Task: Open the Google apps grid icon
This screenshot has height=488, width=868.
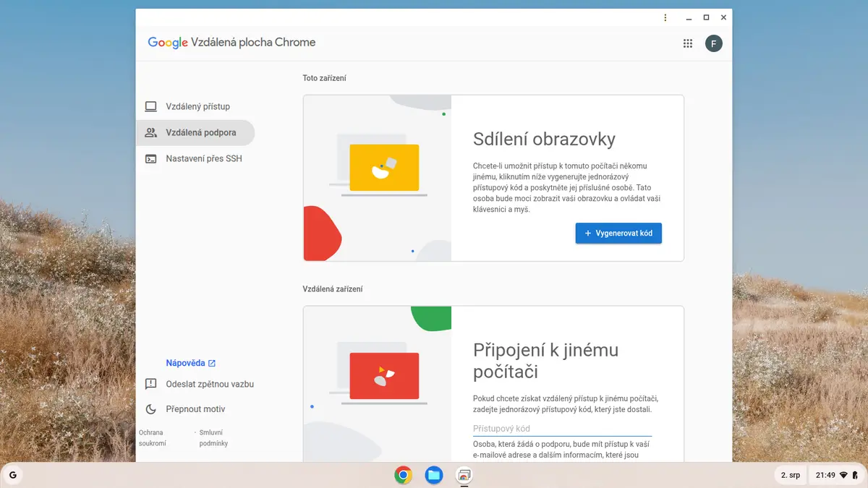Action: pos(688,43)
